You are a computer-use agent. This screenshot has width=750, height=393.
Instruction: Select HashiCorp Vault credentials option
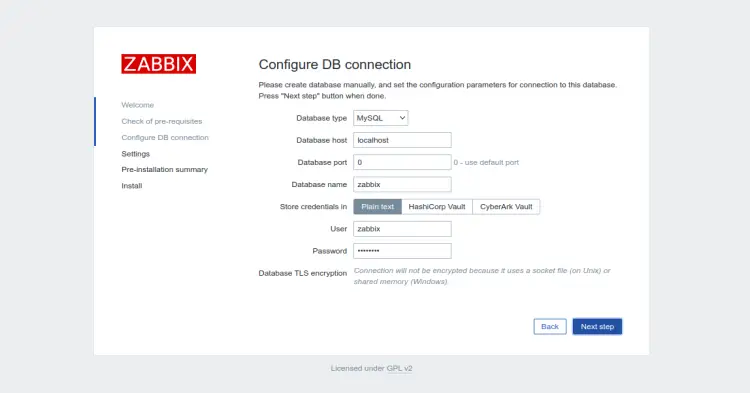click(x=437, y=207)
